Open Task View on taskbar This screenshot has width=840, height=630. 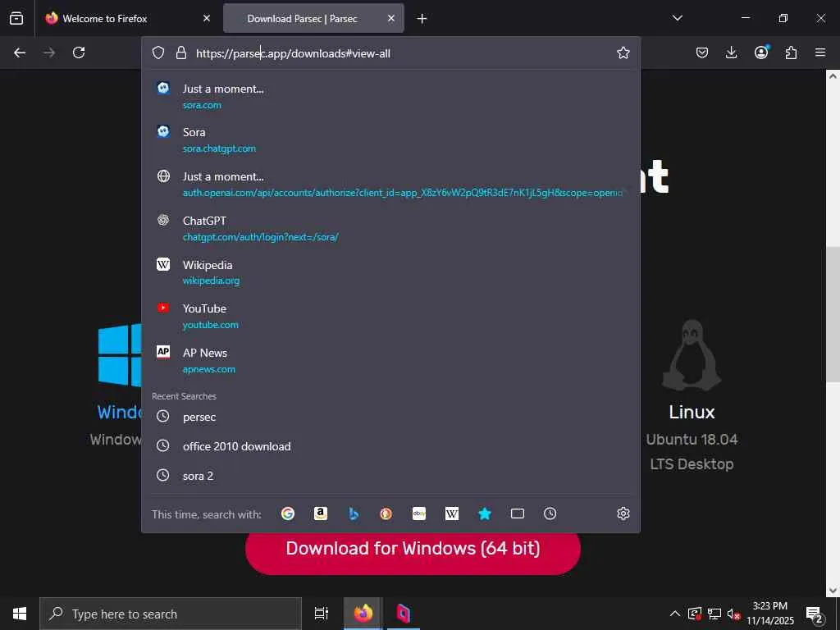[321, 614]
